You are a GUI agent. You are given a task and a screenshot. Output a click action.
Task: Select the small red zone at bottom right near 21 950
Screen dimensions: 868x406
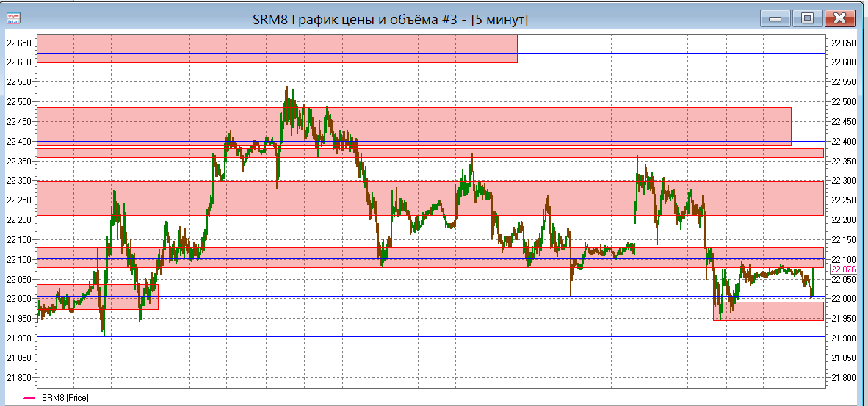tap(769, 311)
